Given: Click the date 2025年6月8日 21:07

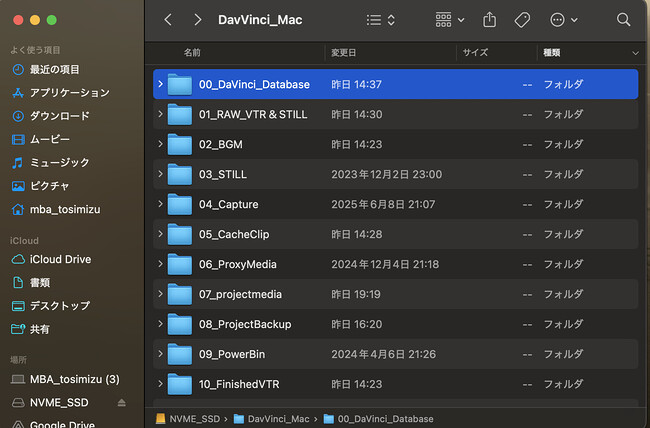Looking at the screenshot, I should (x=383, y=204).
